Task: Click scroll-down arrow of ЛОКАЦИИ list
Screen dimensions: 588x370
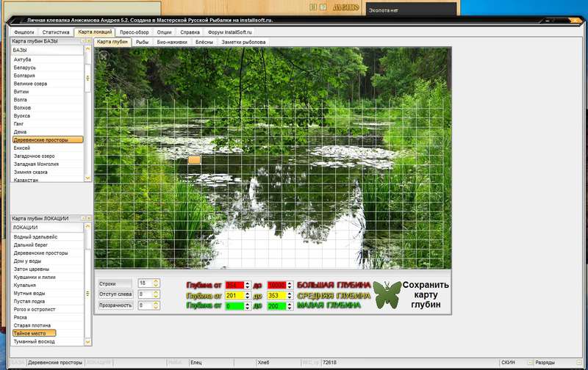Action: pos(88,341)
